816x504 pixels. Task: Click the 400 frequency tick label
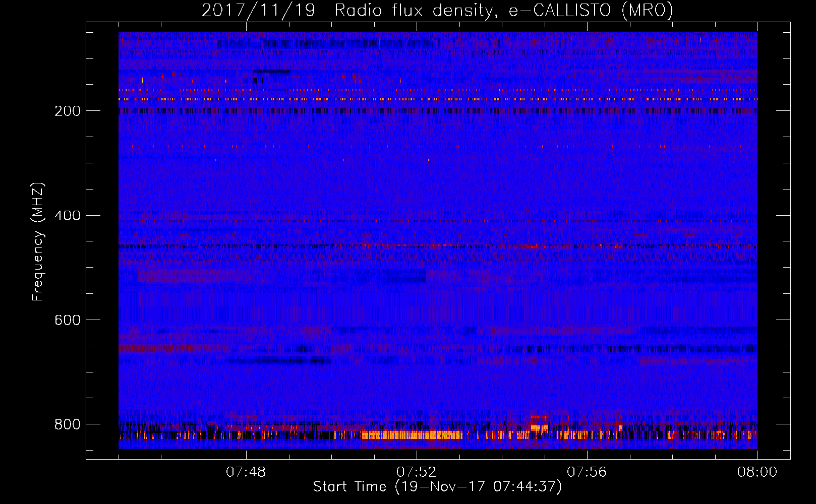(68, 216)
